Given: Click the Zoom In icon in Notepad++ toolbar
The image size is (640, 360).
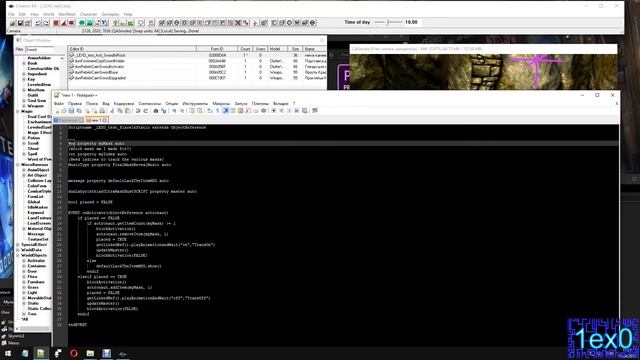Looking at the screenshot, I should pos(174,111).
